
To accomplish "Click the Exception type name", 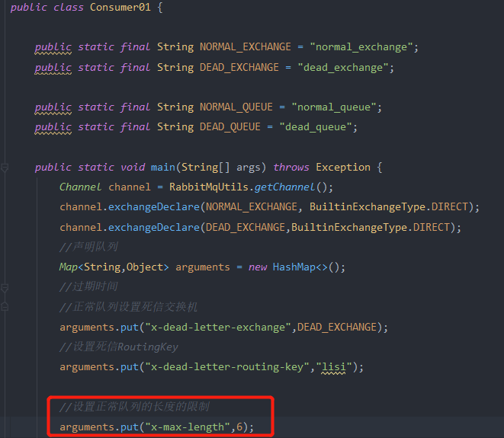I will coord(343,168).
